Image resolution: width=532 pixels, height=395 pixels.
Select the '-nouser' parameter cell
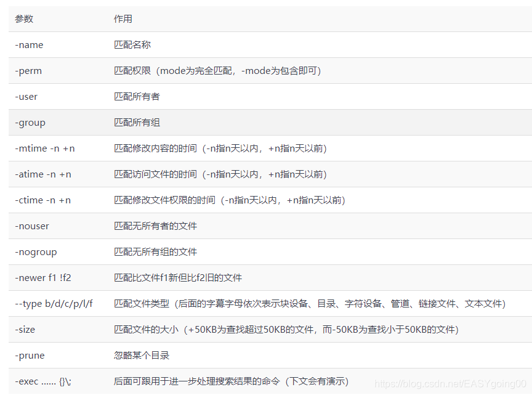click(x=32, y=226)
